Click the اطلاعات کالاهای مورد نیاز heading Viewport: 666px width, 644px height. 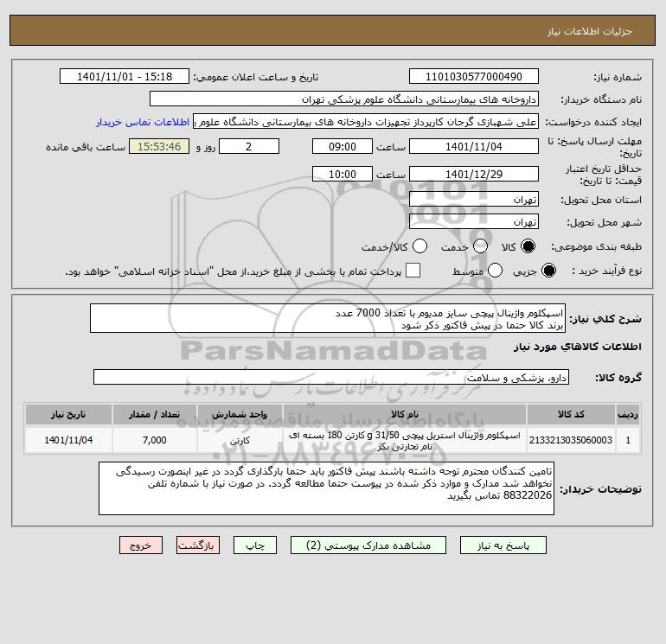(578, 347)
